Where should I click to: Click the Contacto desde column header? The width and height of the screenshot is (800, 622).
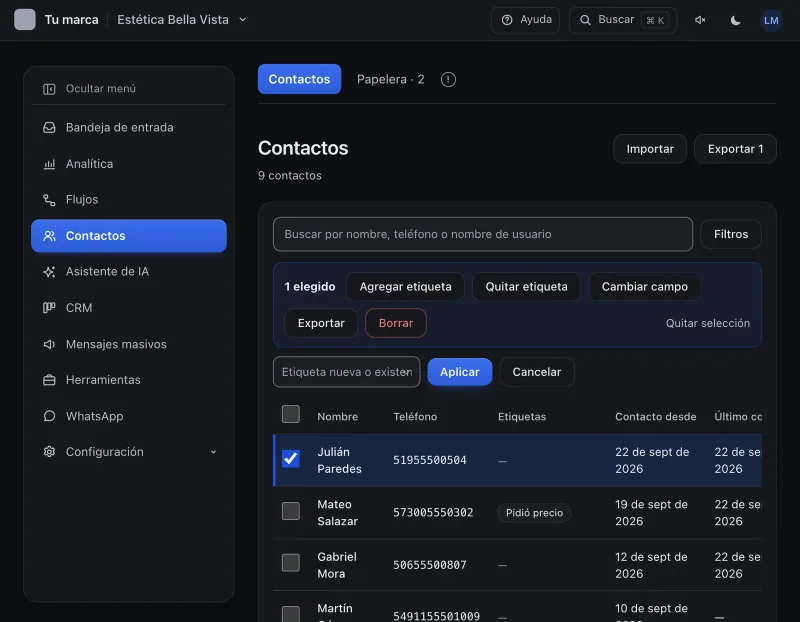(655, 416)
